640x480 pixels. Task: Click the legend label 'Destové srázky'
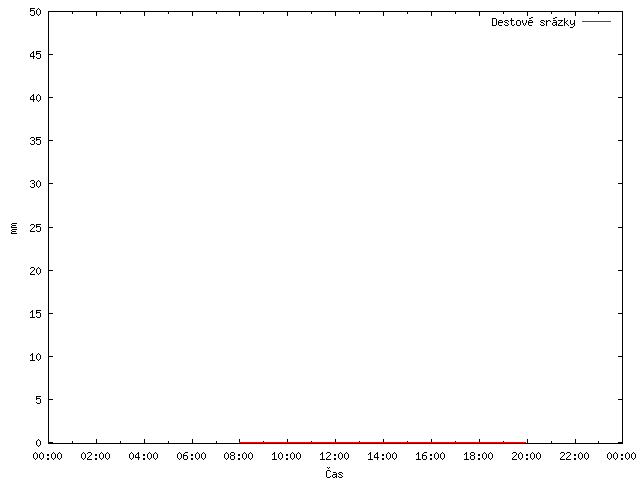[533, 22]
